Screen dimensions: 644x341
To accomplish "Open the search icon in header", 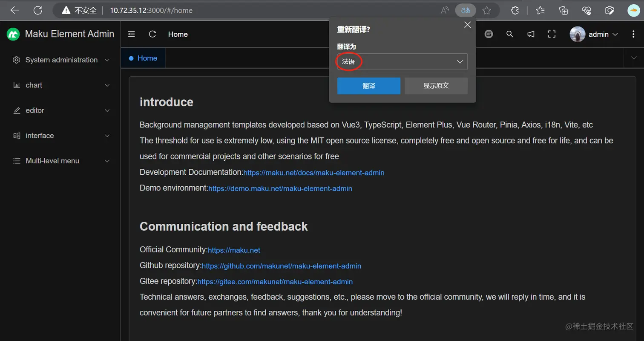I will point(509,34).
